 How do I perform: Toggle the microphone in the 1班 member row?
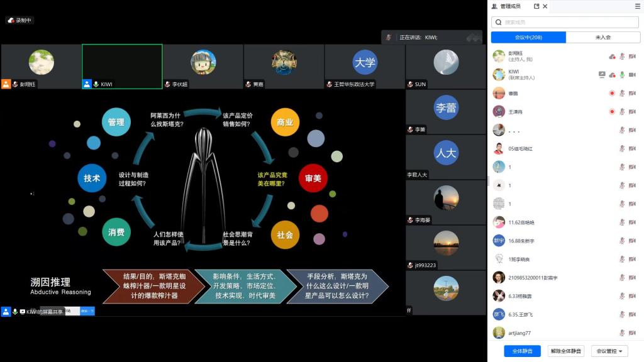click(x=622, y=260)
